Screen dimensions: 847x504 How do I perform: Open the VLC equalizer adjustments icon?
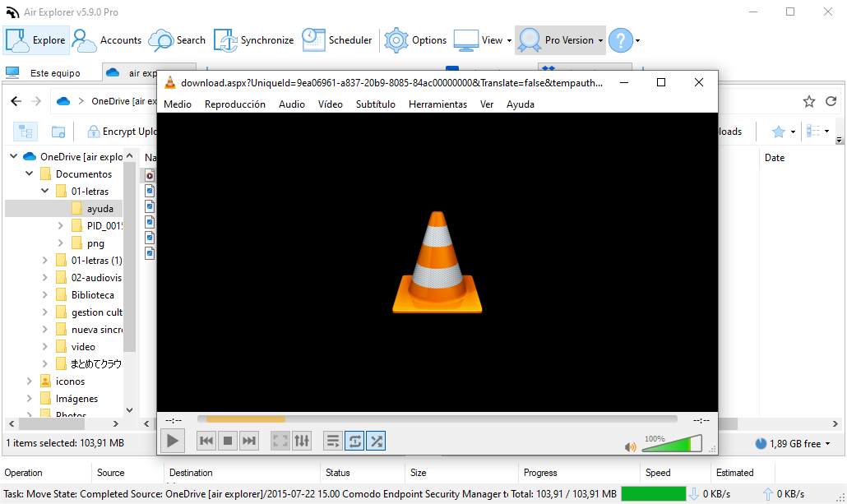coord(301,441)
